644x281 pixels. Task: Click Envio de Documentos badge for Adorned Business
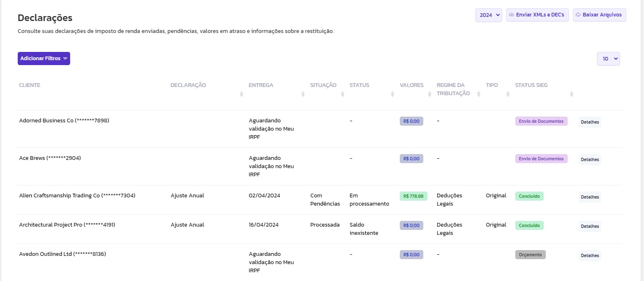[541, 121]
